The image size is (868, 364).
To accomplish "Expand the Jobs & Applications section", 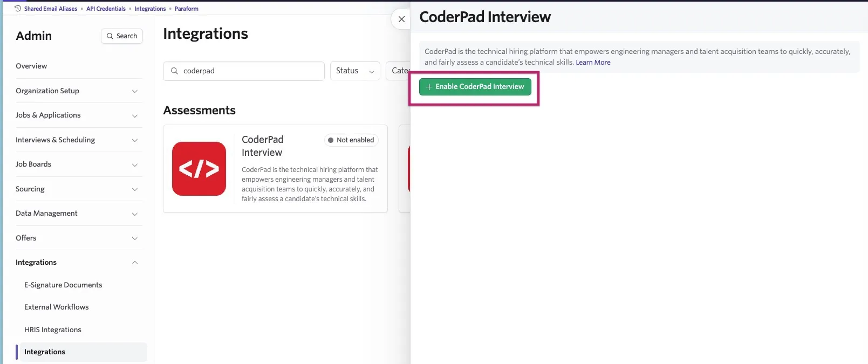I will (x=79, y=115).
